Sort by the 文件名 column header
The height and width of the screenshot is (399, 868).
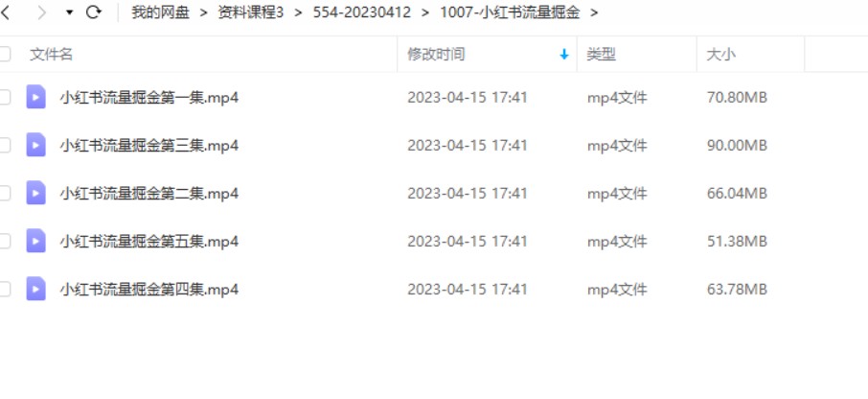51,55
